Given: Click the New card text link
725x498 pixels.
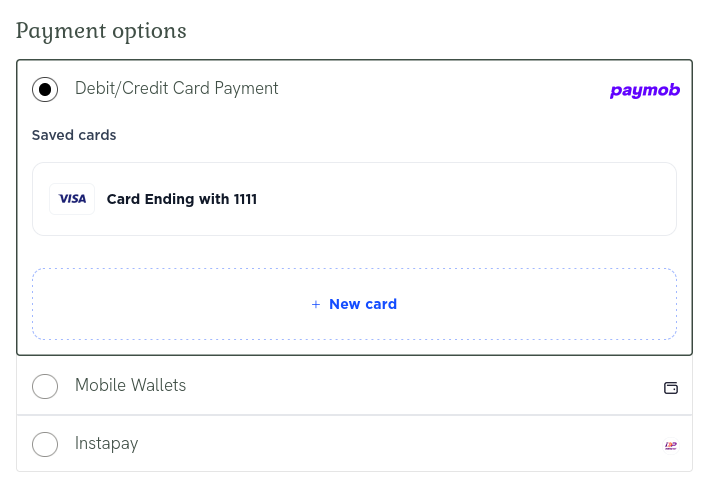Looking at the screenshot, I should [363, 304].
